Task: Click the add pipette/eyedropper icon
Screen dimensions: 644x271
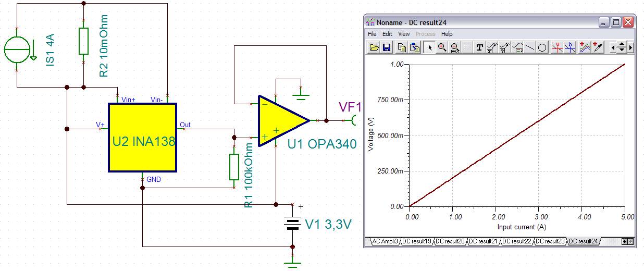Action: pyautogui.click(x=598, y=47)
